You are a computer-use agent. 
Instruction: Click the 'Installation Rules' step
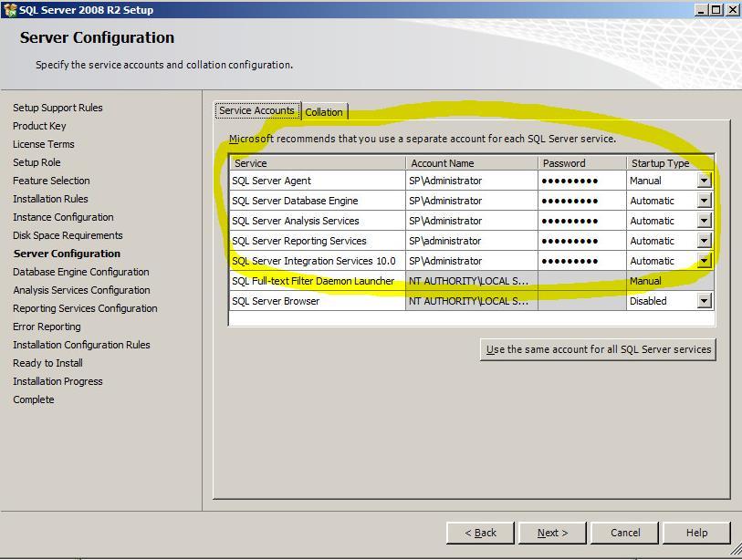pos(50,199)
